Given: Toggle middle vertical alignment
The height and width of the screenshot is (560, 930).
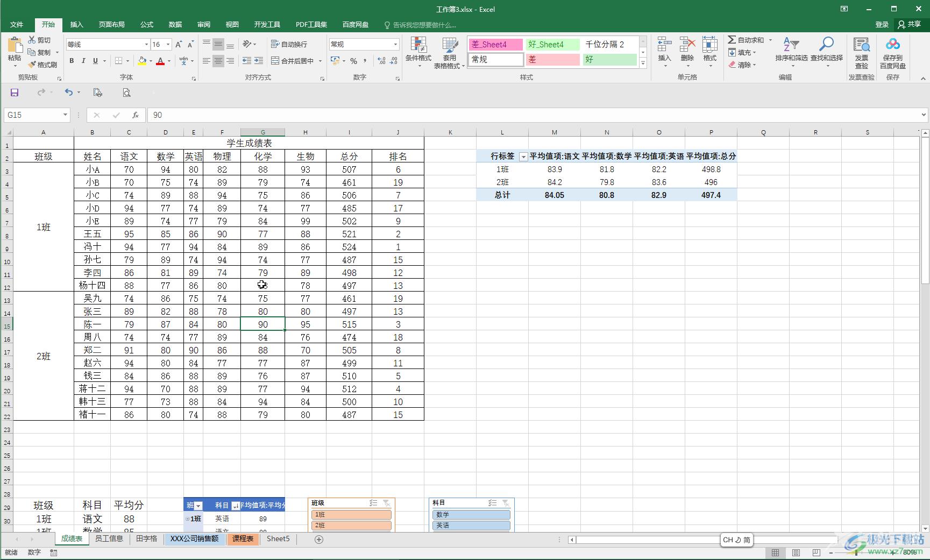Looking at the screenshot, I should click(x=218, y=44).
